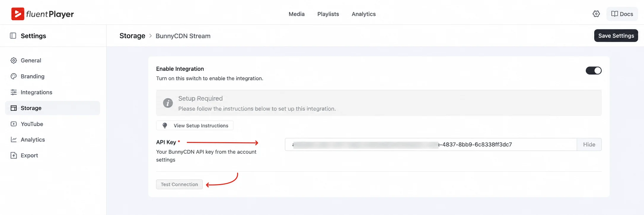Open Analytics in the top navigation
Screen dimensions: 644x215
364,14
